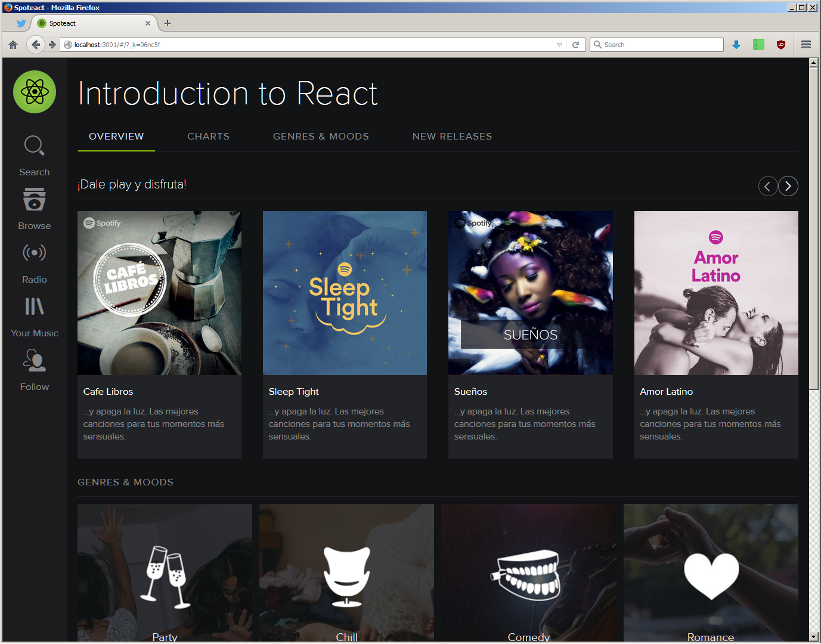Screen dimensions: 821x644
Task: Click the Sueños description text
Action: [525, 424]
